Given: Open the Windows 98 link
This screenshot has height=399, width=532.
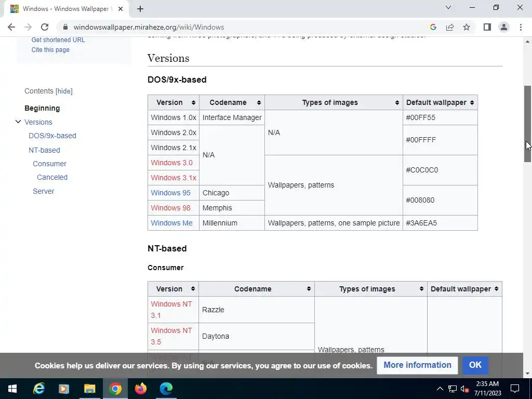Looking at the screenshot, I should (170, 208).
